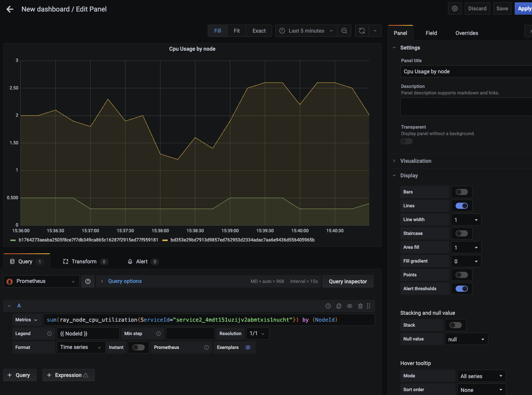The image size is (532, 395).
Task: Select the Fit view mode
Action: coord(237,31)
